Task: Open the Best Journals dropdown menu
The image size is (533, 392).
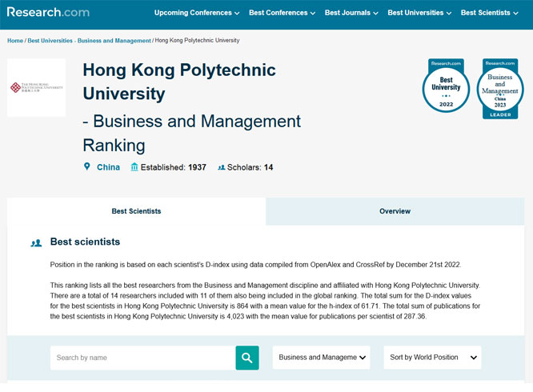Action: (351, 13)
